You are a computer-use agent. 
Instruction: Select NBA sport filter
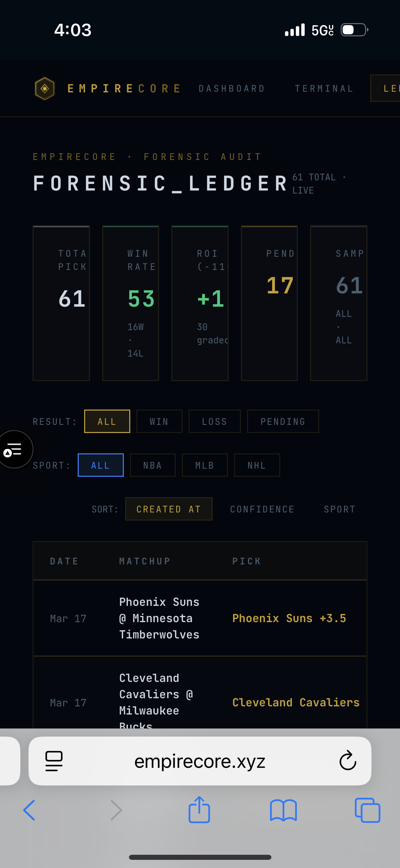[153, 465]
